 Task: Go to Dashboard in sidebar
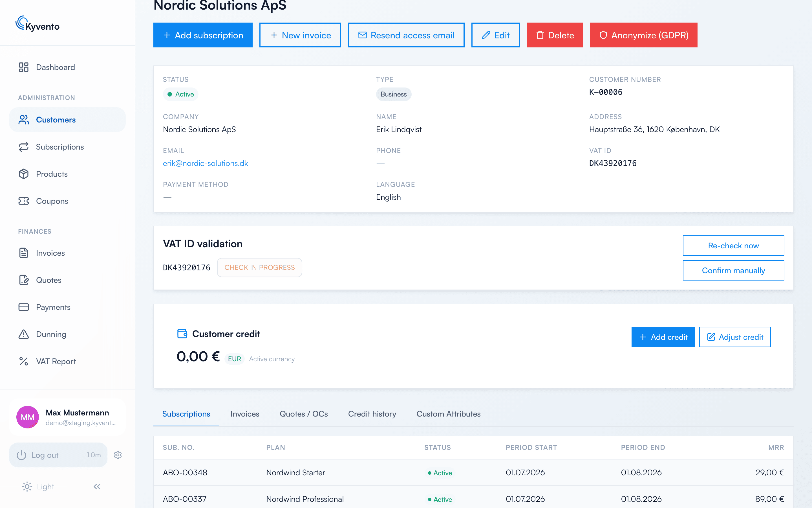point(67,67)
